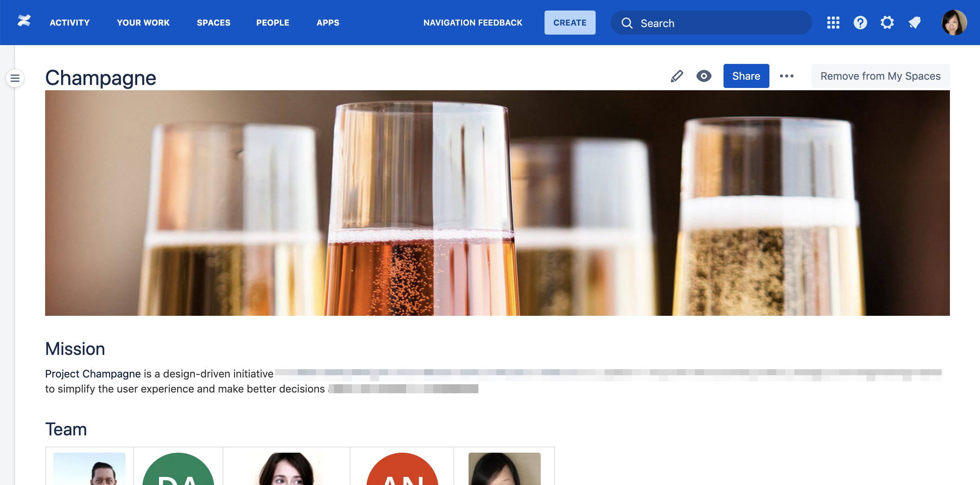
Task: Open the user profile avatar
Action: pos(953,23)
